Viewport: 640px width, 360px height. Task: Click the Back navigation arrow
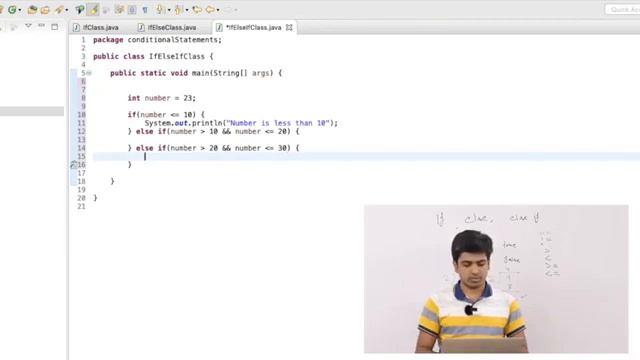pos(210,9)
